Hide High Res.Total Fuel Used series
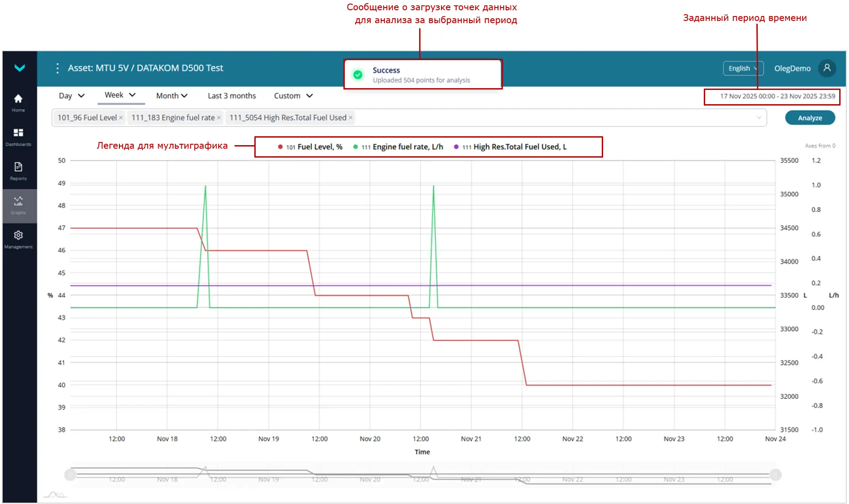Image resolution: width=849 pixels, height=504 pixels. (510, 147)
